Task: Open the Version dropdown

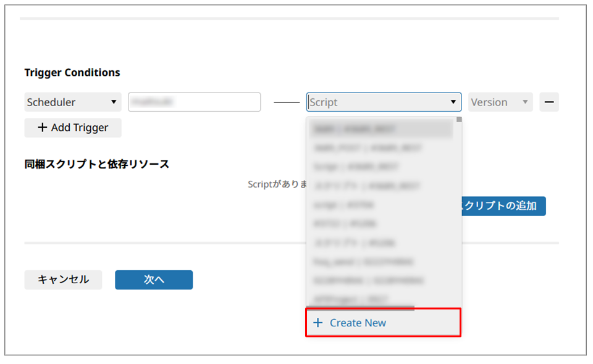Action: pyautogui.click(x=500, y=102)
